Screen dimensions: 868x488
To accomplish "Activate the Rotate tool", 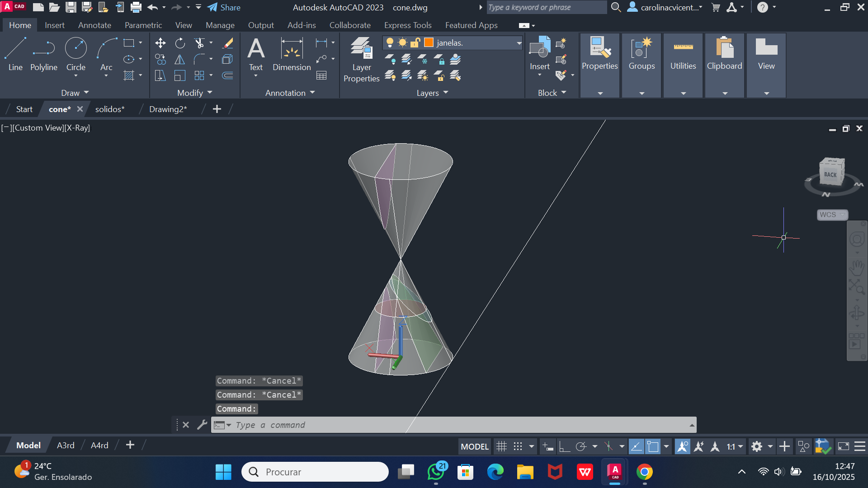I will tap(180, 43).
